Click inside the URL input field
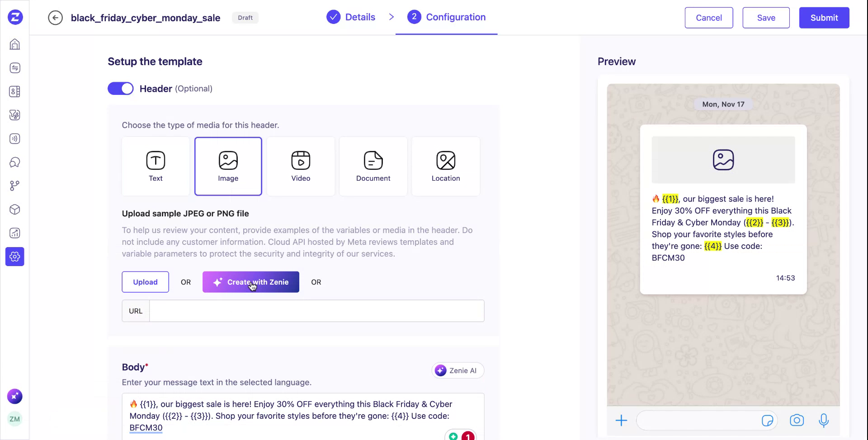868x440 pixels. pyautogui.click(x=316, y=311)
